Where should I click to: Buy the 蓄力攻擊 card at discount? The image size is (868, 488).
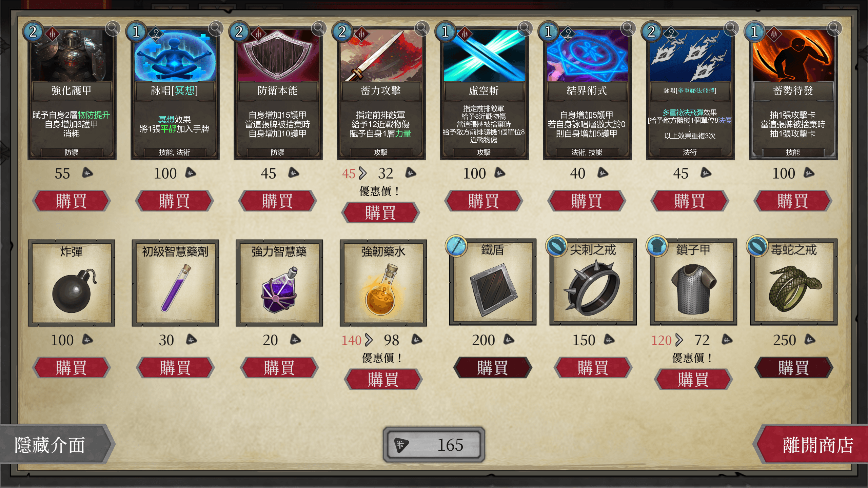pyautogui.click(x=380, y=213)
